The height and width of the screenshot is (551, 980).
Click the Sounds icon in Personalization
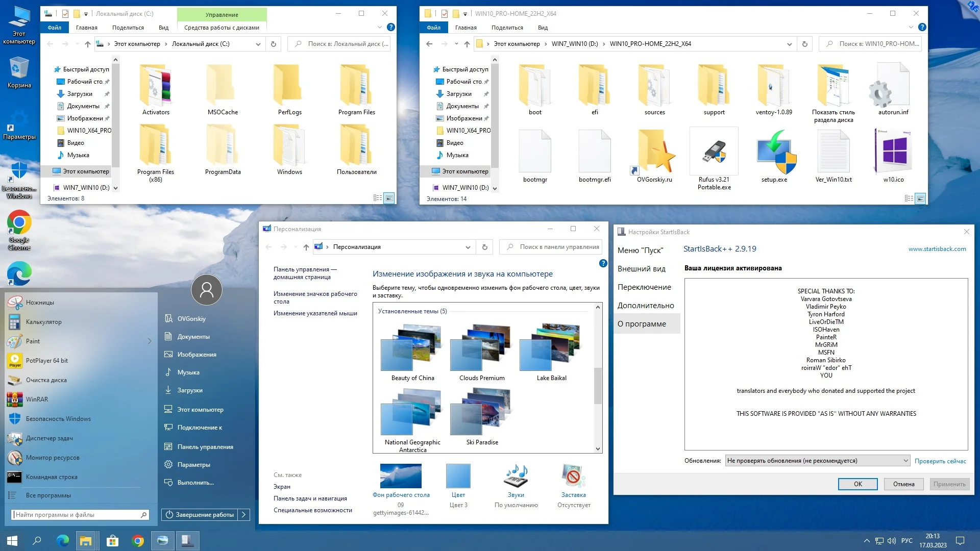[x=516, y=477]
